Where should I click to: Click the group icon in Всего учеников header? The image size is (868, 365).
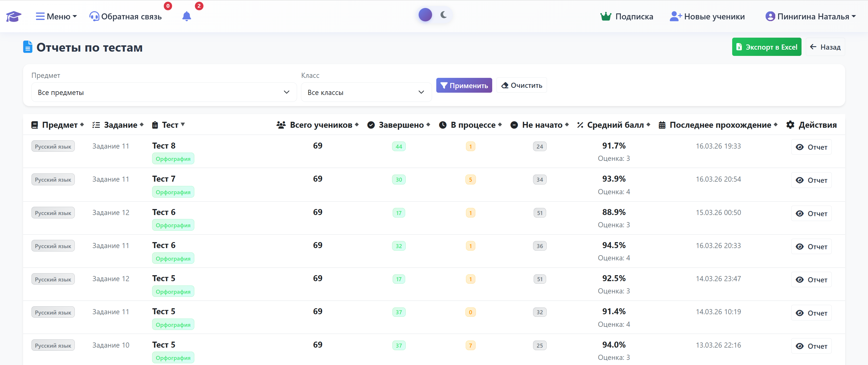[281, 125]
